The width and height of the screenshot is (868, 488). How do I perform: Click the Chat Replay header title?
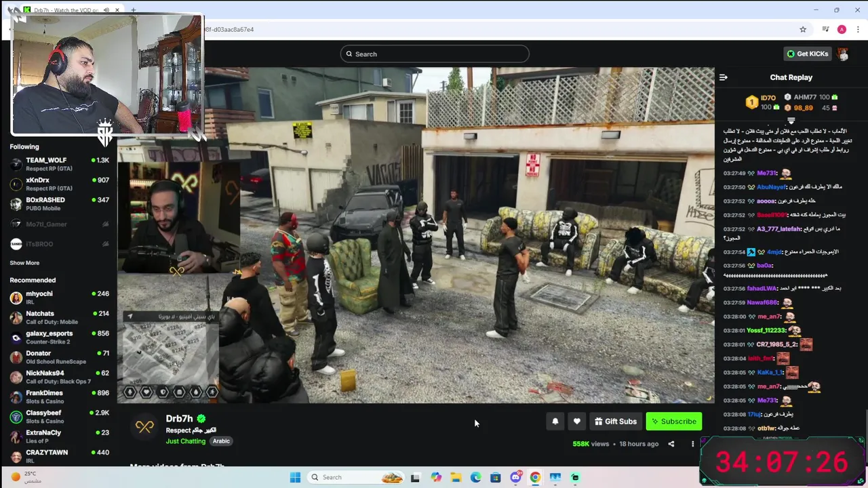pyautogui.click(x=791, y=77)
